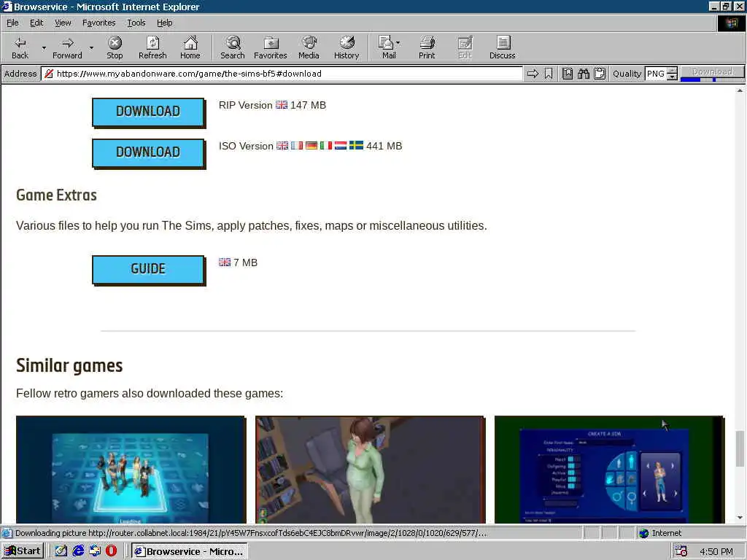747x560 pixels.
Task: Click the GUIDE button for the 7 MB file
Action: [x=148, y=269]
